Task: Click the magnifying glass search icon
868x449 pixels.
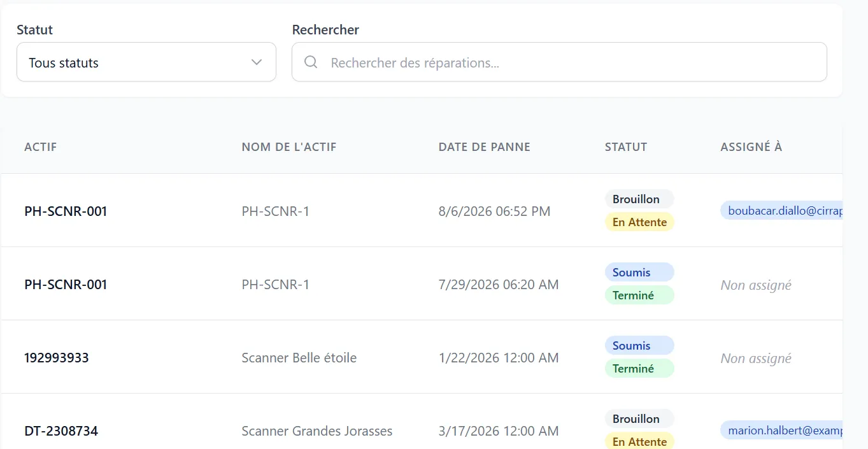Action: [x=311, y=62]
